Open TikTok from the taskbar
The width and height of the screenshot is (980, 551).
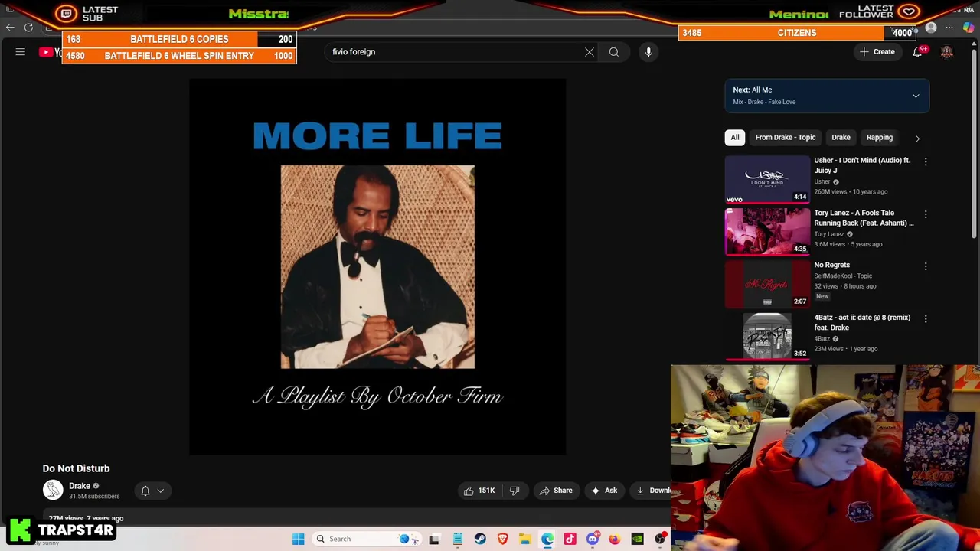point(570,539)
